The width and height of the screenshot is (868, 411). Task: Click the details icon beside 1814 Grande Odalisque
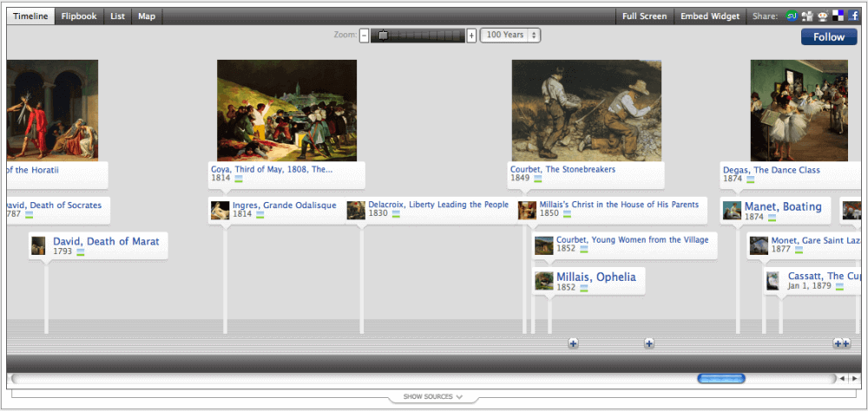[x=260, y=215]
